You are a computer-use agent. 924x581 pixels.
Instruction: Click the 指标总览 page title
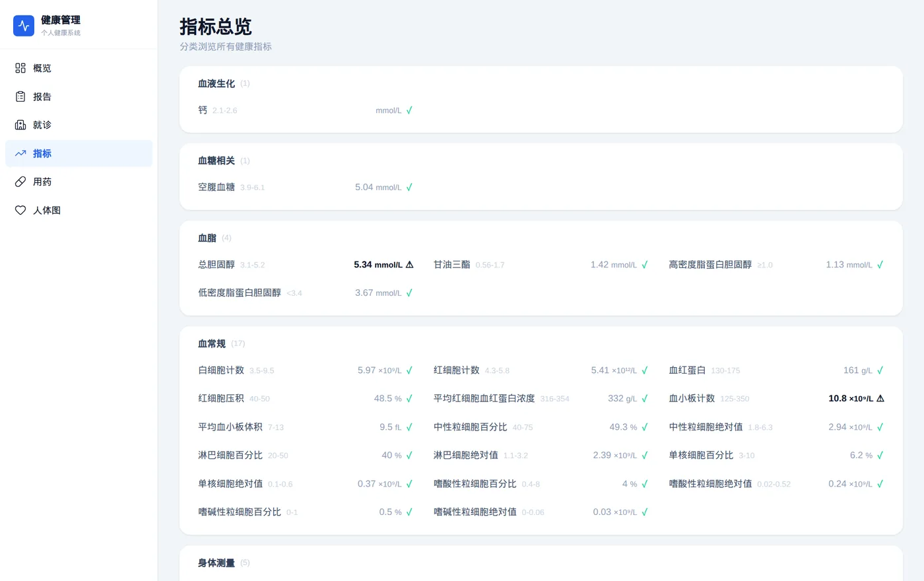(x=216, y=26)
